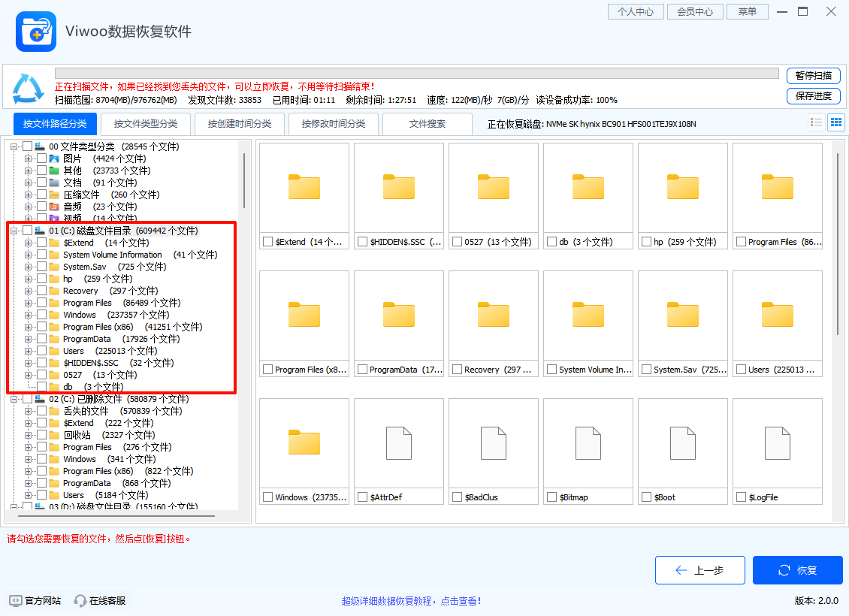This screenshot has width=849, height=616.
Task: Expand 00 文件类型分类 node
Action: [12, 146]
